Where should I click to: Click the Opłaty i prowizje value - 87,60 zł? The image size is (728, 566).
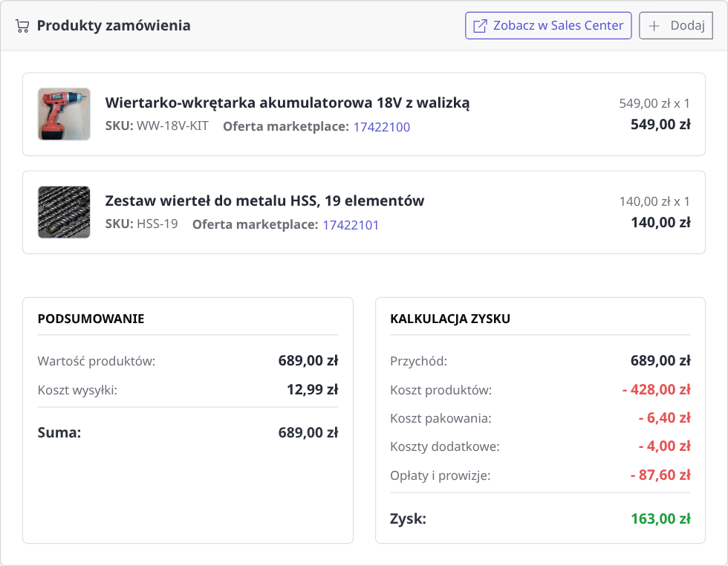click(x=660, y=475)
